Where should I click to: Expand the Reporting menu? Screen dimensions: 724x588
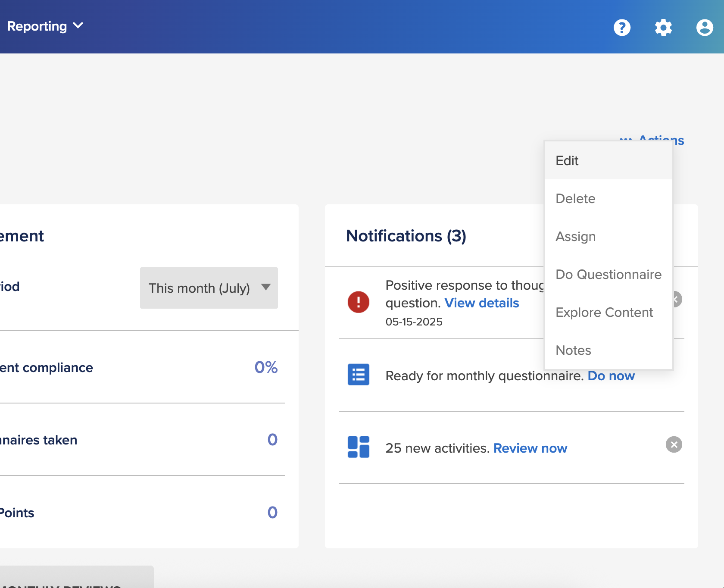pyautogui.click(x=45, y=26)
